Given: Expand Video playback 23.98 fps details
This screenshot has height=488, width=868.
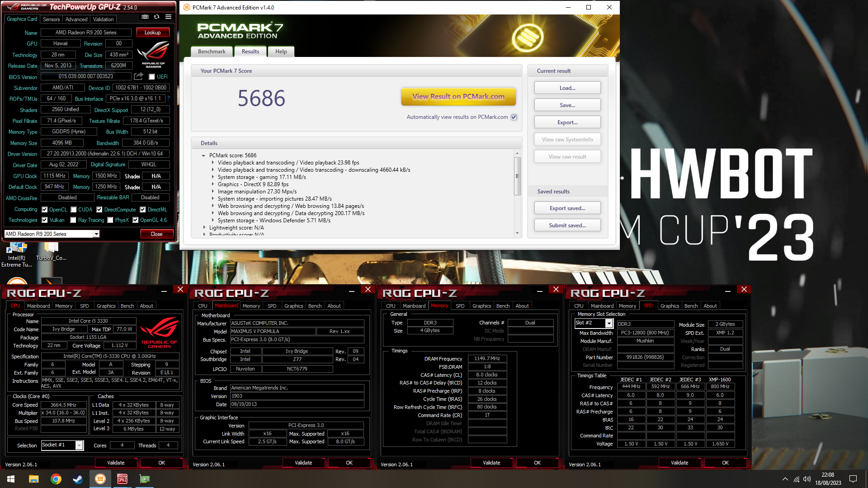Looking at the screenshot, I should (x=213, y=163).
